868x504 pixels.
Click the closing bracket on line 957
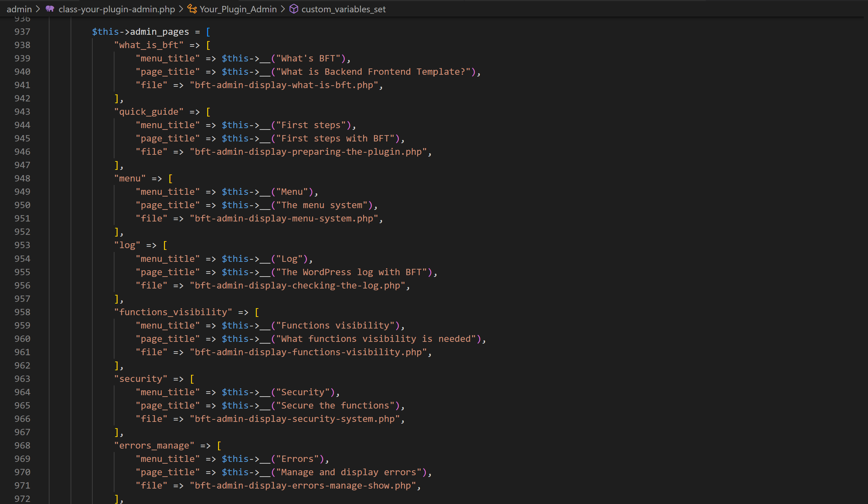(117, 299)
